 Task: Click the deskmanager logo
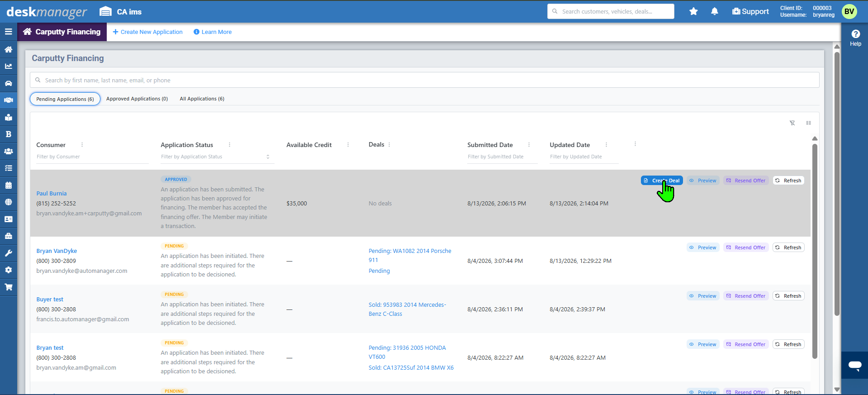click(47, 12)
